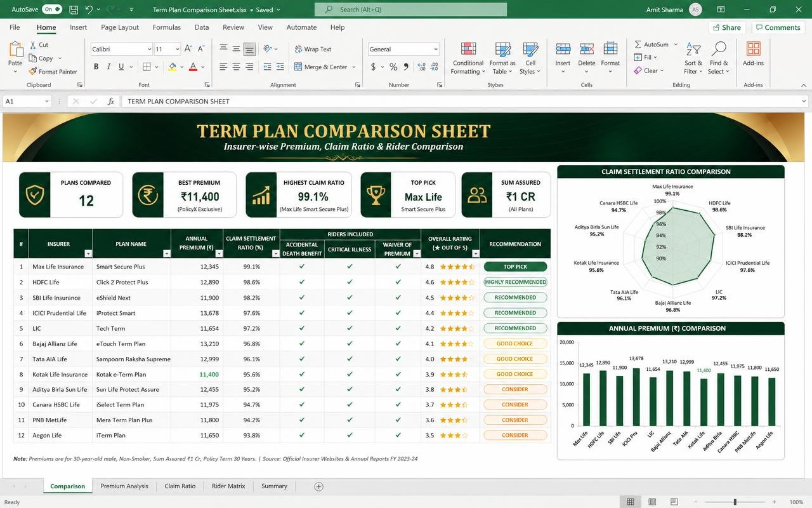Click the Comments button
This screenshot has width=812, height=508.
778,27
